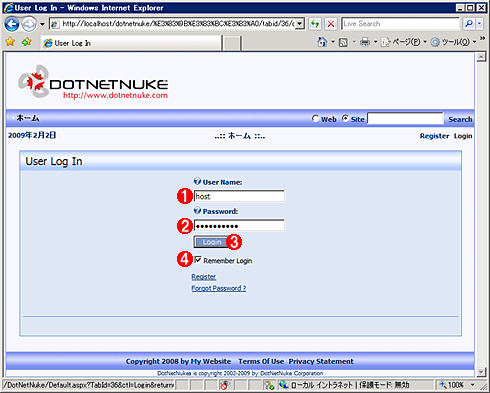The image size is (490, 393).
Task: Open a new blank tab
Action: coord(231,43)
